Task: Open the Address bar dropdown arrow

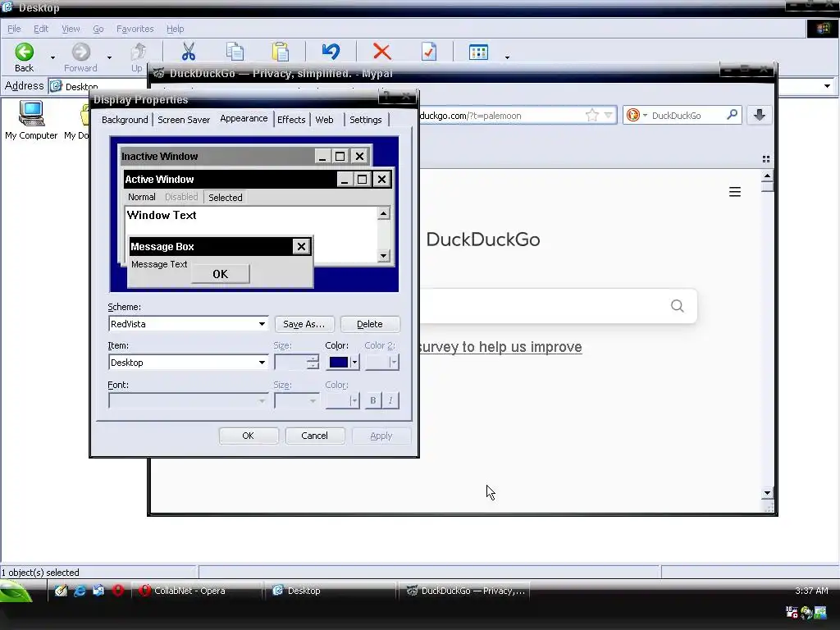Action: tap(827, 85)
